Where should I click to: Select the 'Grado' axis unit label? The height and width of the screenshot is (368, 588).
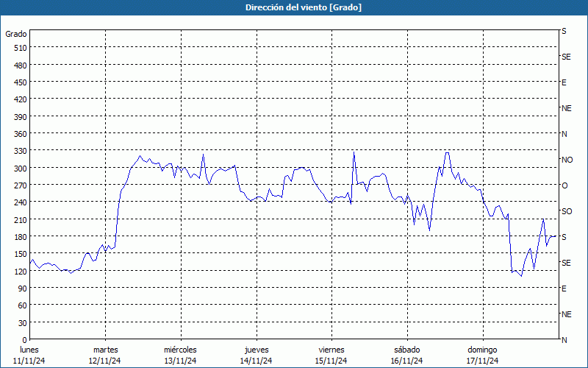coord(16,34)
